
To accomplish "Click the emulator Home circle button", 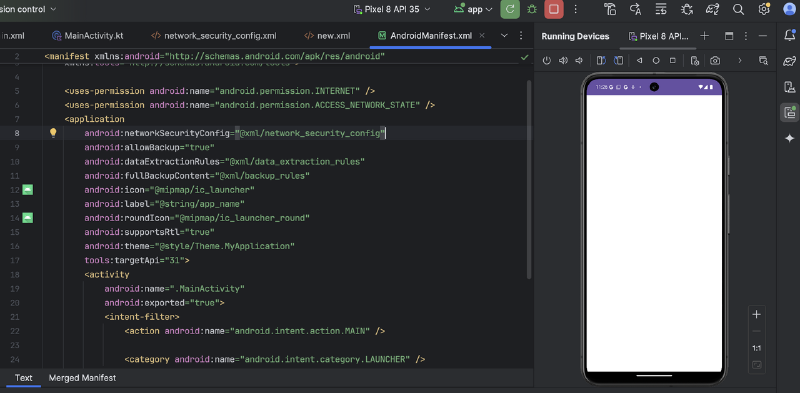I will pos(656,61).
